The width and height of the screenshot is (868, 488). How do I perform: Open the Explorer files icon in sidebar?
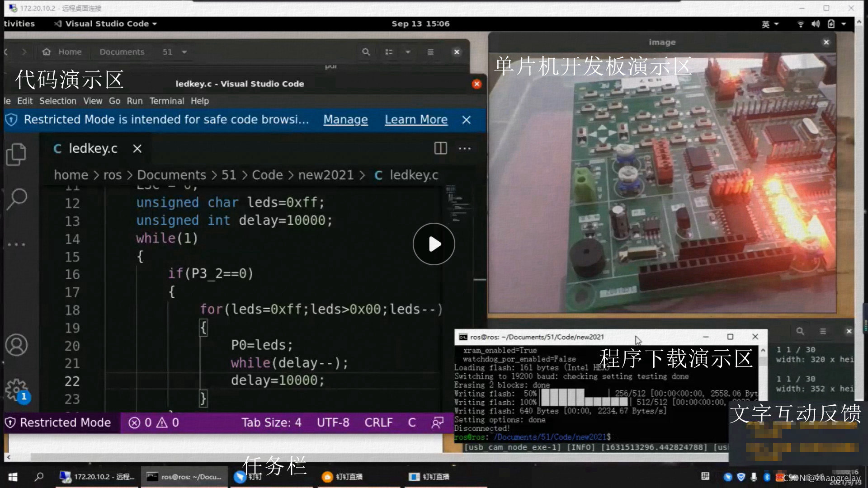pos(16,154)
